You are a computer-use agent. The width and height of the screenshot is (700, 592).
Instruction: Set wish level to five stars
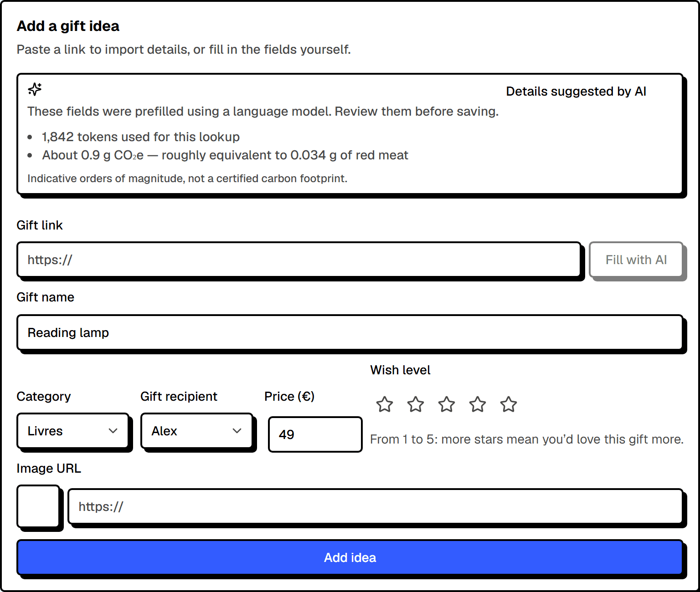[x=509, y=404]
